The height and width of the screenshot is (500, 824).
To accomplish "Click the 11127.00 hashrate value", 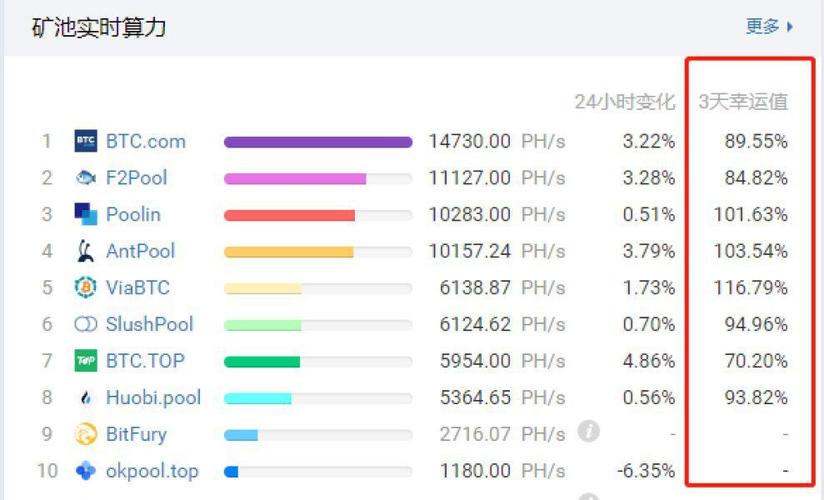I will click(x=469, y=178).
